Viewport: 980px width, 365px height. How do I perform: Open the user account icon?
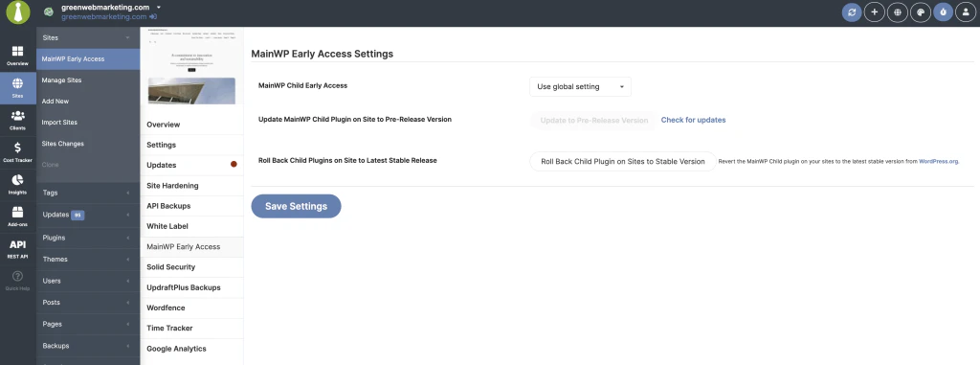[967, 11]
